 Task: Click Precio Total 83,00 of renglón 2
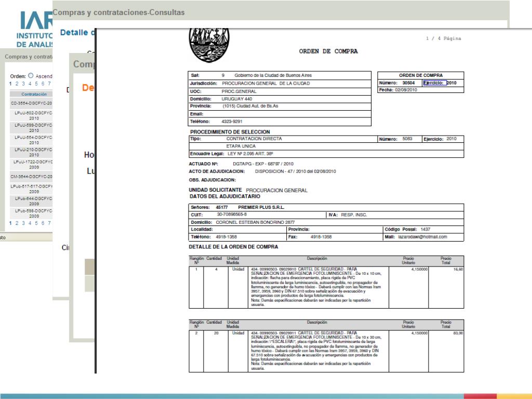[x=458, y=333]
